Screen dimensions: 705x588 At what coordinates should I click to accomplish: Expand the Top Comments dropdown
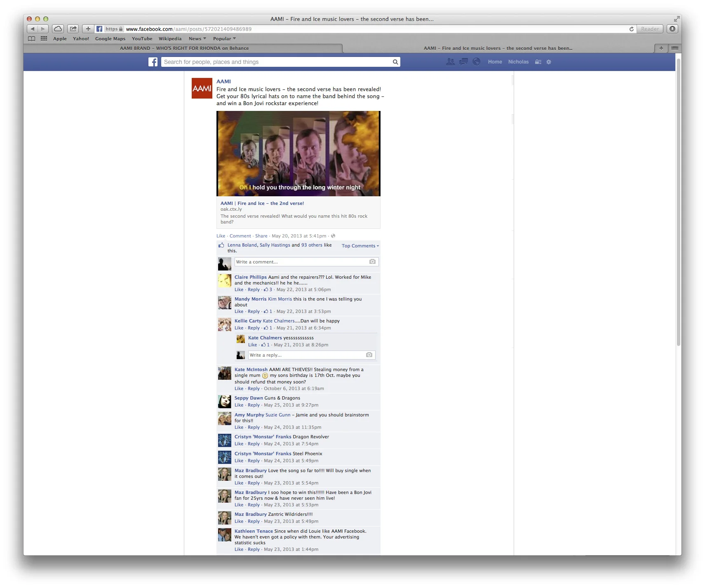[x=360, y=246]
